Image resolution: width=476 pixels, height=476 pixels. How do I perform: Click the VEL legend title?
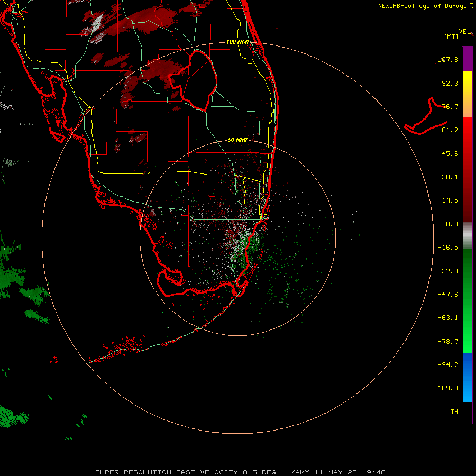coord(464,32)
